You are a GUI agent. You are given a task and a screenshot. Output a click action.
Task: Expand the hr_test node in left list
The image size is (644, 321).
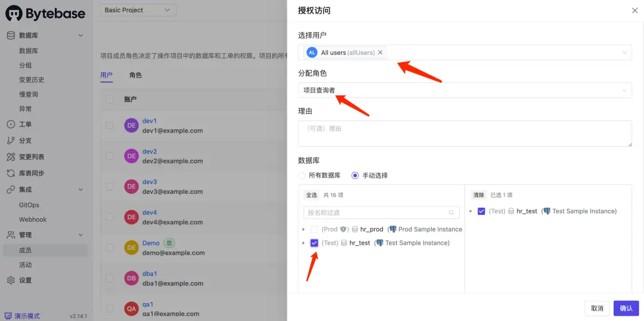pos(304,243)
